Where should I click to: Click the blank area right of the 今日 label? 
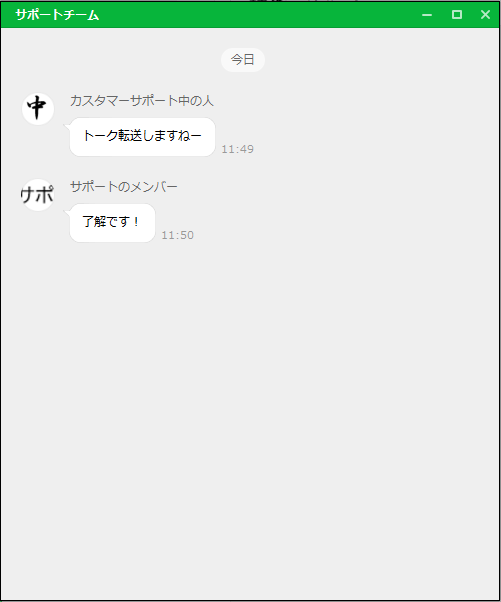tap(380, 60)
